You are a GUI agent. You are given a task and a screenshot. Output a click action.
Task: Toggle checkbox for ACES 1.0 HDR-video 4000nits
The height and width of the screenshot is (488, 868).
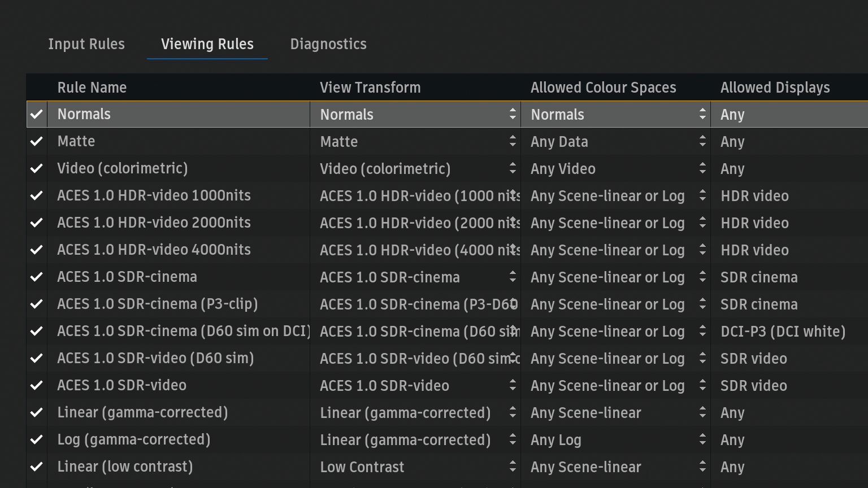point(37,250)
